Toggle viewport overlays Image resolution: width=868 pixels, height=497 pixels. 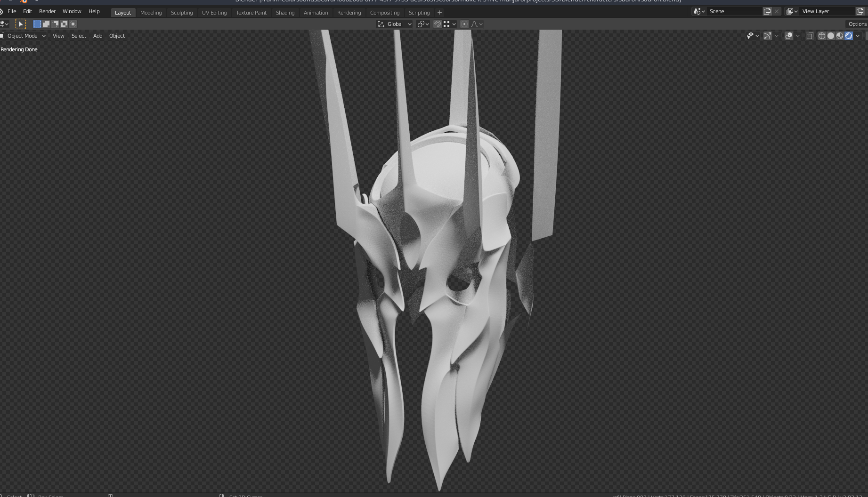[x=789, y=36]
